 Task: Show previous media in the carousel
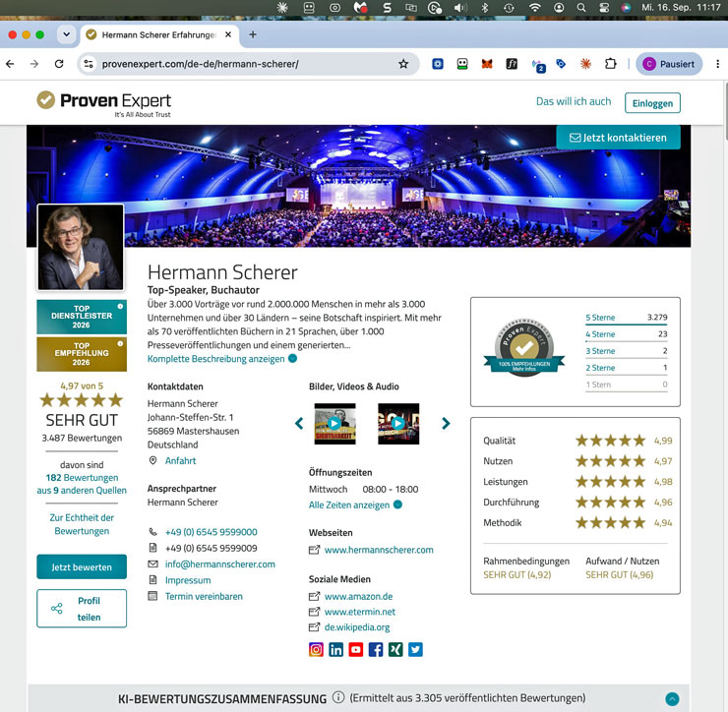299,423
